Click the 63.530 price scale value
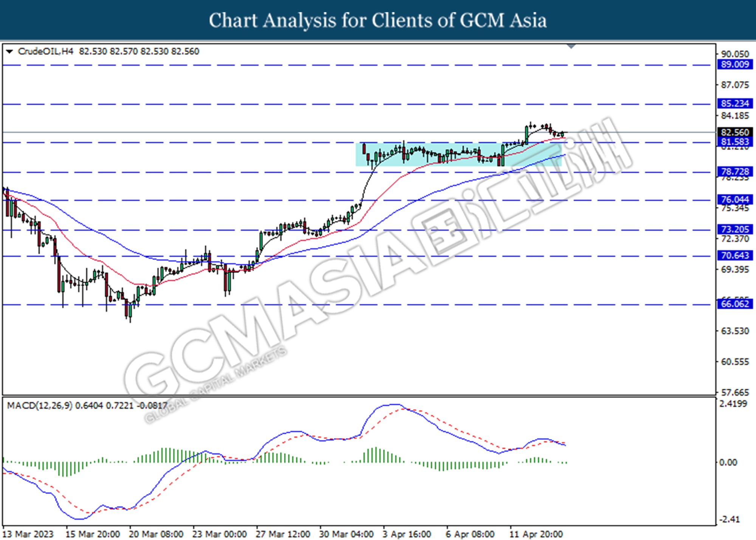Image resolution: width=756 pixels, height=540 pixels. point(735,331)
